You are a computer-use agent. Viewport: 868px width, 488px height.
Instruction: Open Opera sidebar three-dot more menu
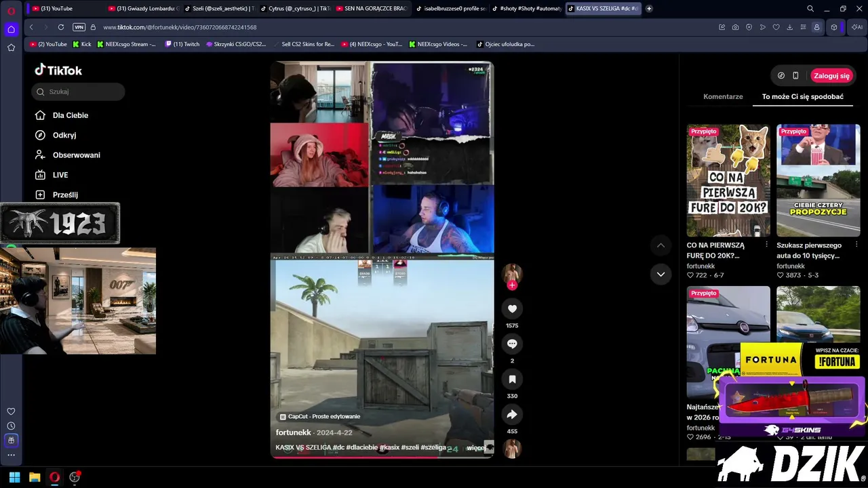pos(11,455)
